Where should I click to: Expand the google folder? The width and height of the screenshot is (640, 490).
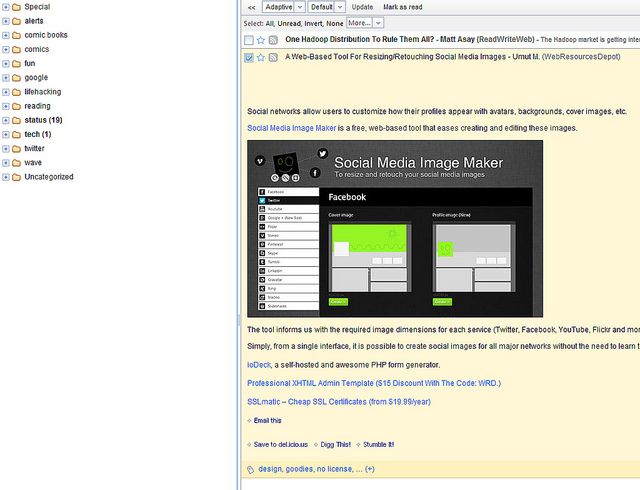pyautogui.click(x=6, y=78)
